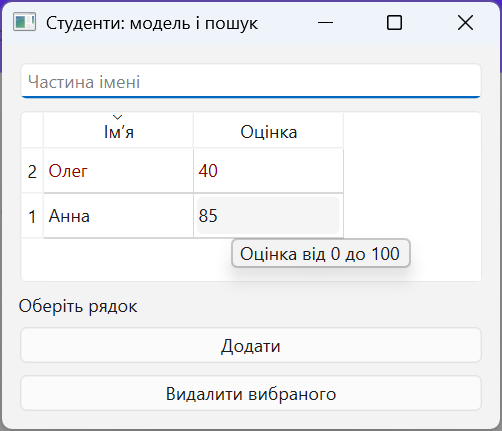Click the Додати button

click(x=251, y=345)
